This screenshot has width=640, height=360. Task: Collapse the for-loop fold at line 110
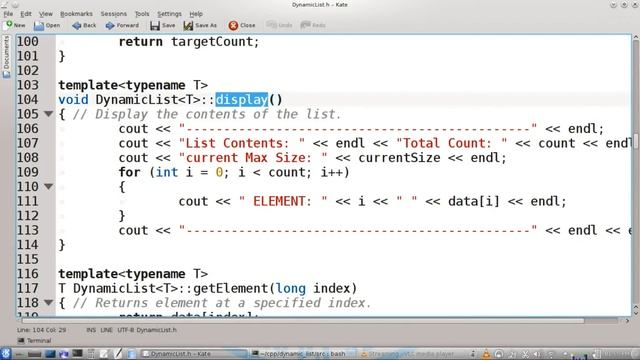49,187
